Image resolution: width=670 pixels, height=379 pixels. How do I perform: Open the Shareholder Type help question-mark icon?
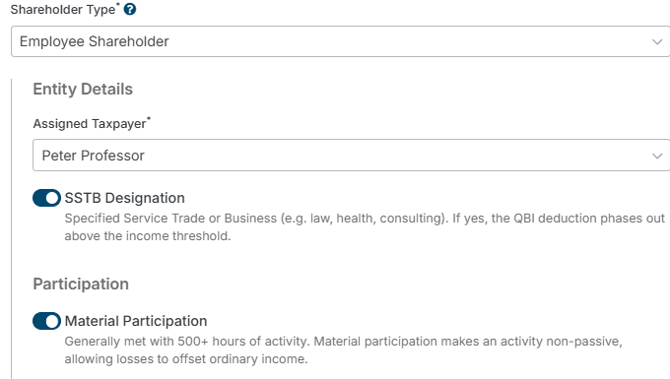coord(130,9)
